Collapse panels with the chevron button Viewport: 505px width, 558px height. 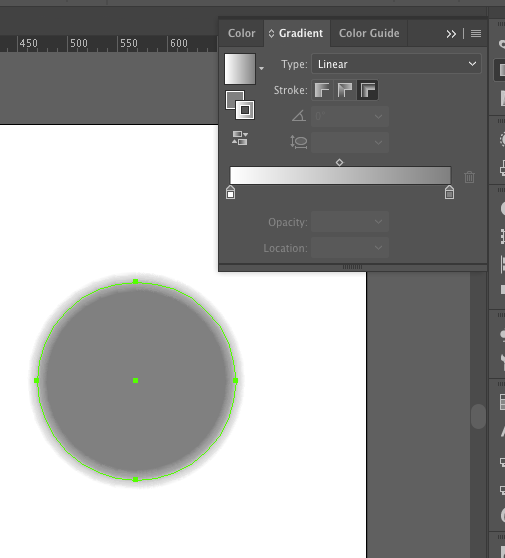pos(451,34)
